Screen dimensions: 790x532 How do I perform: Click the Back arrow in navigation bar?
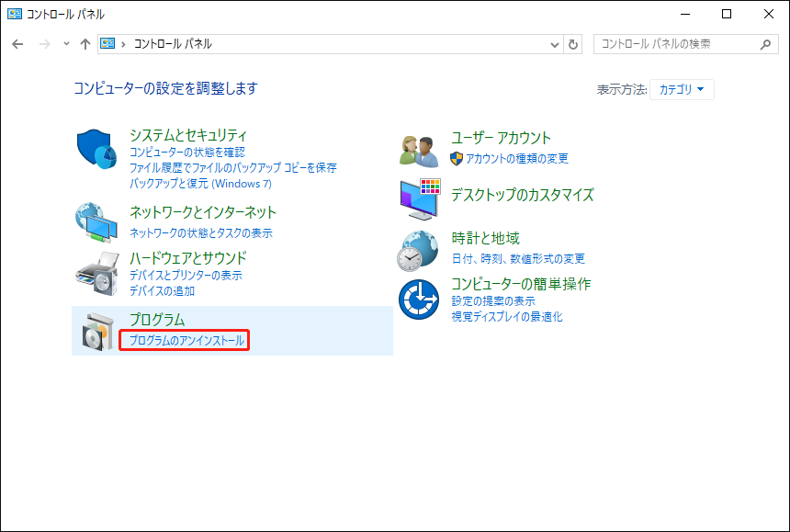[x=17, y=44]
